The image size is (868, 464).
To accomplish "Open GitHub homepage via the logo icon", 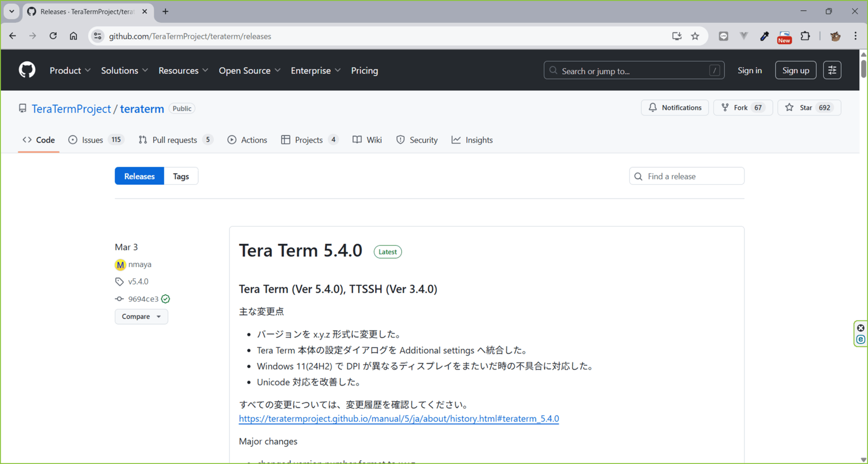I will [27, 70].
